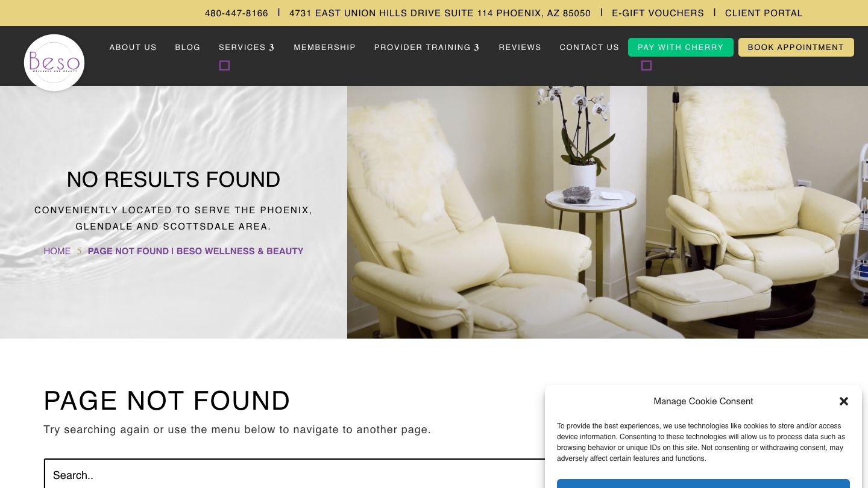
Task: Click the purple square icon under Services
Action: click(x=224, y=66)
